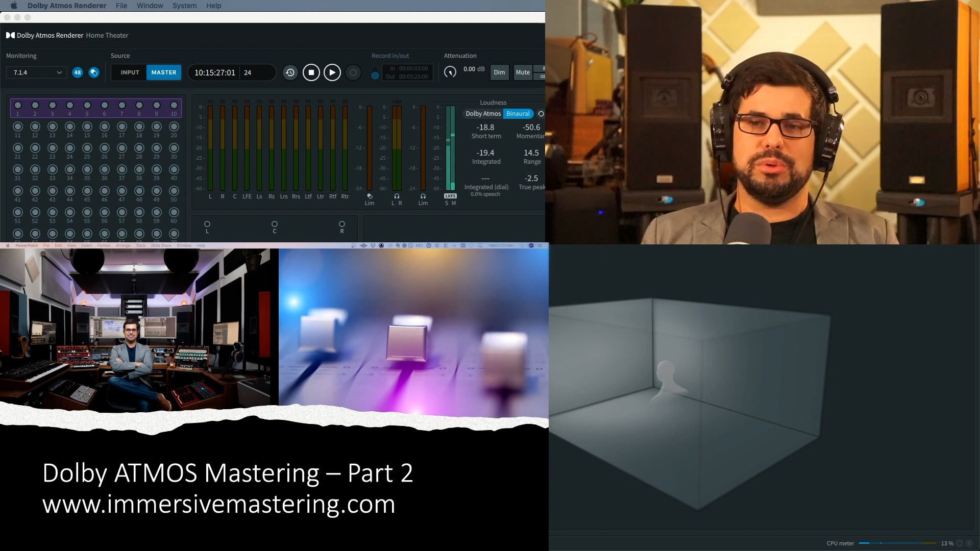Select the Dolby Atmos loudness mode

(x=483, y=114)
